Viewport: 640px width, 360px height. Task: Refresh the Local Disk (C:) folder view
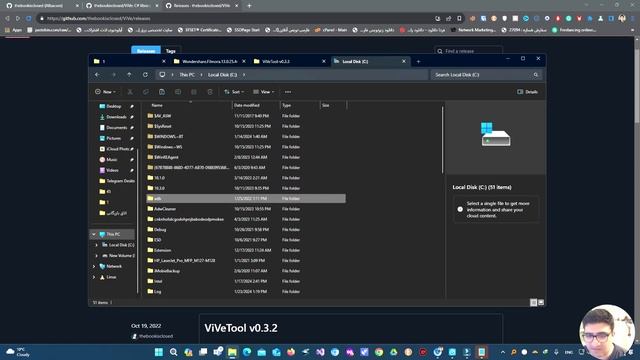coord(145,75)
